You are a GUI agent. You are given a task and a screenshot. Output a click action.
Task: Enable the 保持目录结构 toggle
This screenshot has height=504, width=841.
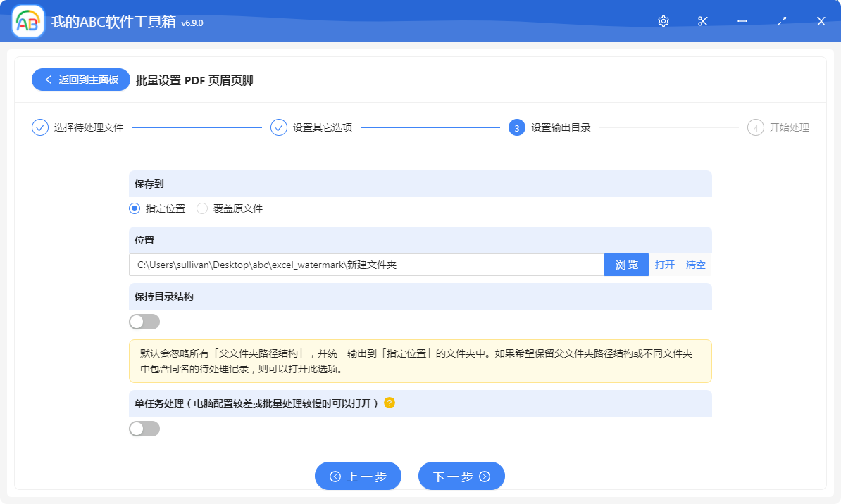pyautogui.click(x=144, y=321)
